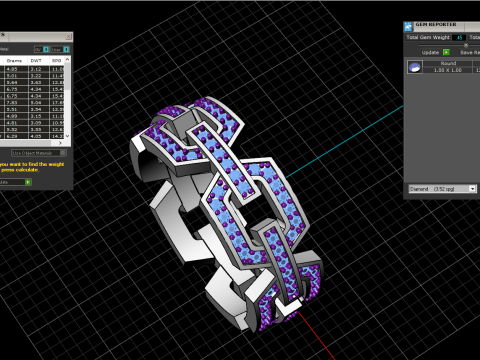Image resolution: width=480 pixels, height=360 pixels.
Task: Select the 4.89 grams cell
Action: point(16,116)
